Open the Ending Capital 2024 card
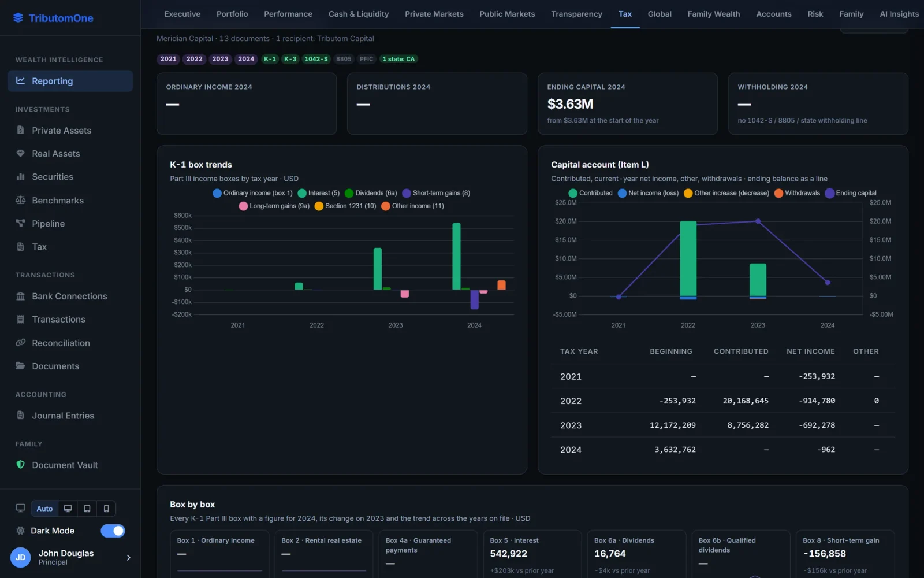 [627, 103]
